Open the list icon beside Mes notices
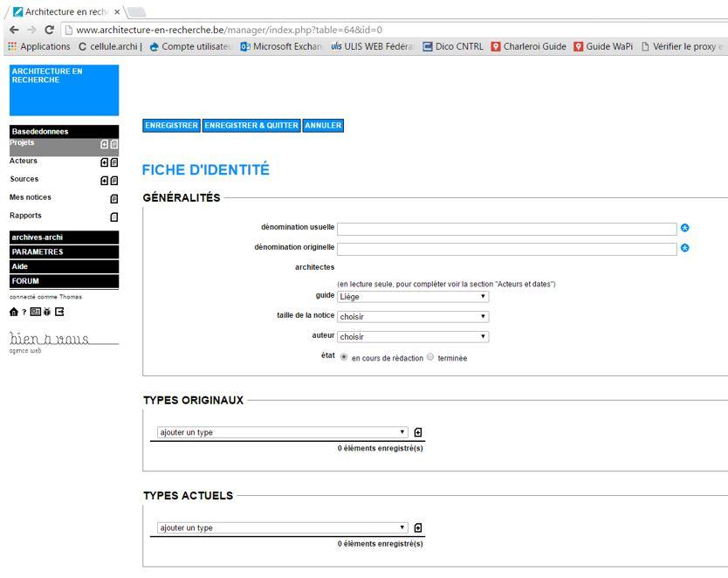Image resolution: width=728 pixels, height=578 pixels. (114, 199)
